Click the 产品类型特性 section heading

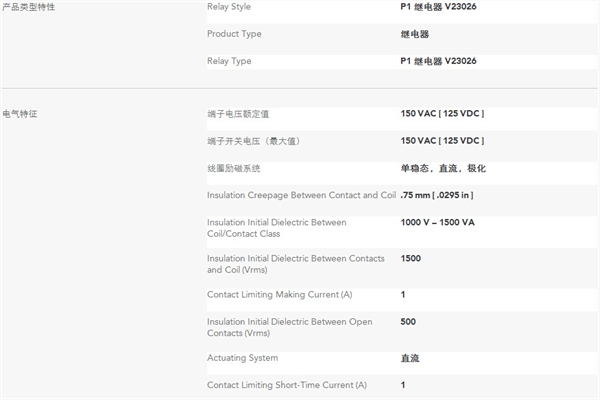click(x=29, y=7)
